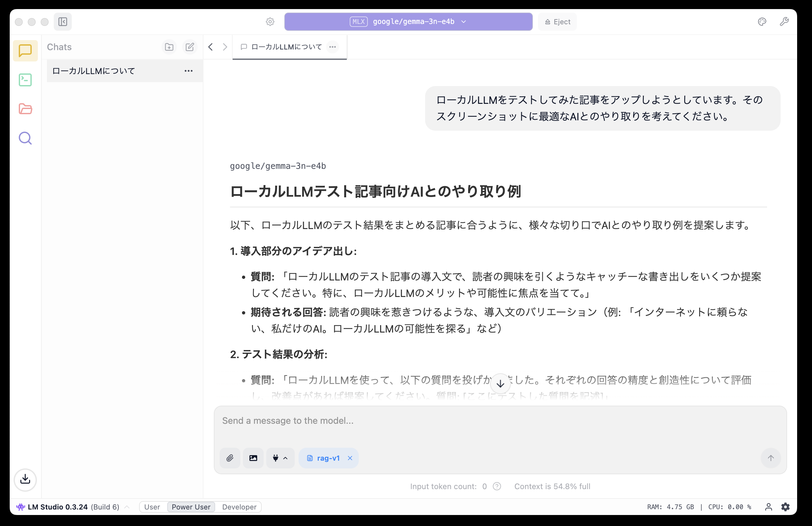812x526 pixels.
Task: Open the Discover search icon in sidebar
Action: pos(25,138)
